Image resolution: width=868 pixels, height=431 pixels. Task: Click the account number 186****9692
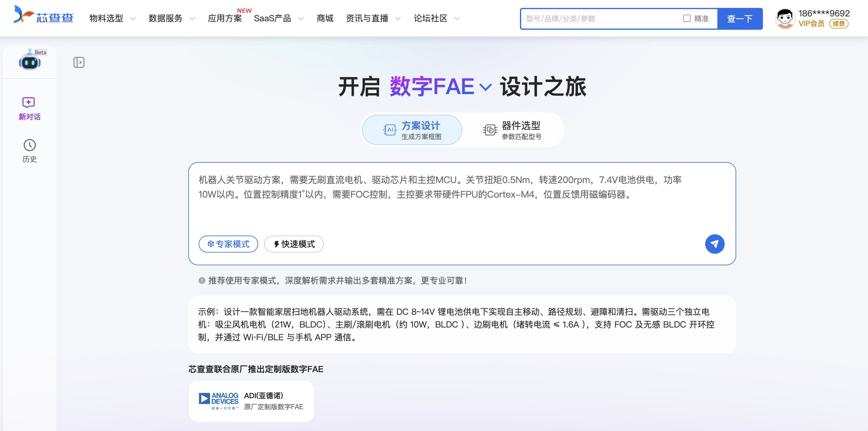pyautogui.click(x=824, y=13)
